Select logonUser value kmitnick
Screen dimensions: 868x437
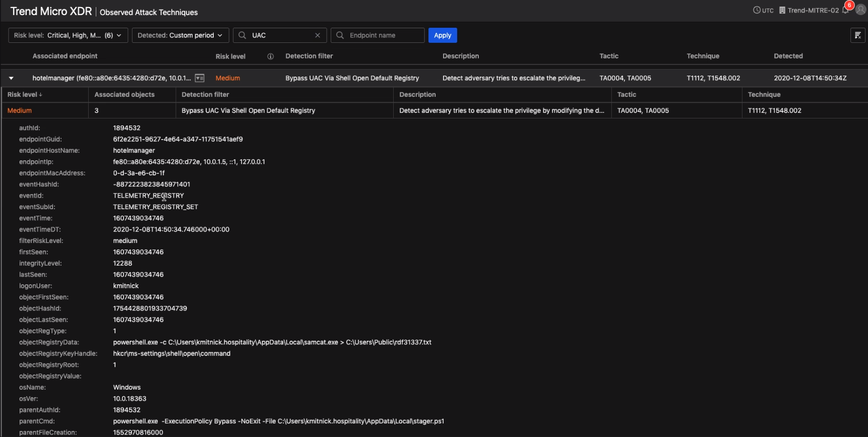[126, 286]
